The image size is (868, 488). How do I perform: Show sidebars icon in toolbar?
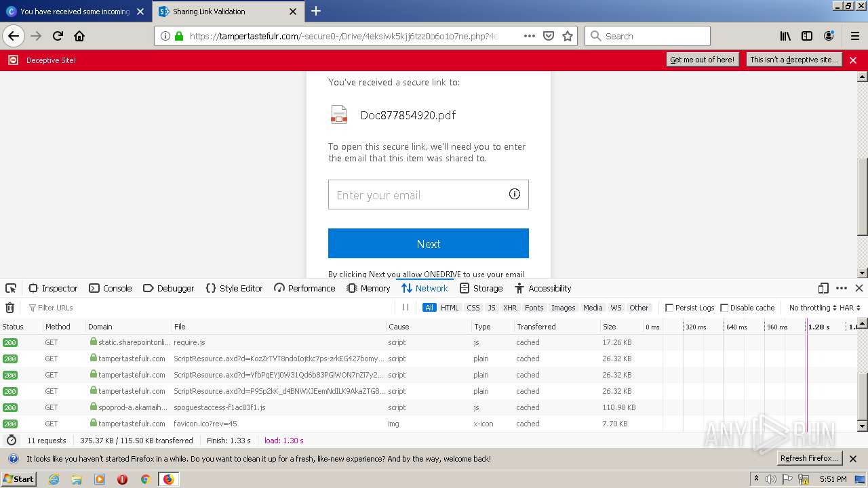pos(807,36)
